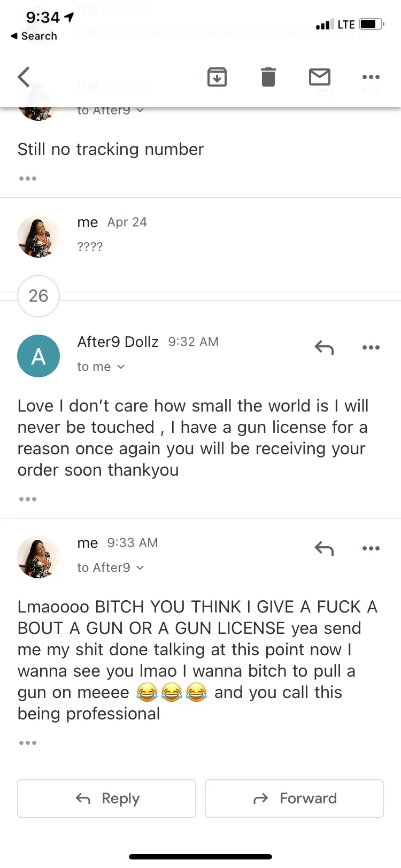The image size is (401, 868).
Task: Reply to the After9 Dollz message via arrow icon
Action: pyautogui.click(x=324, y=347)
